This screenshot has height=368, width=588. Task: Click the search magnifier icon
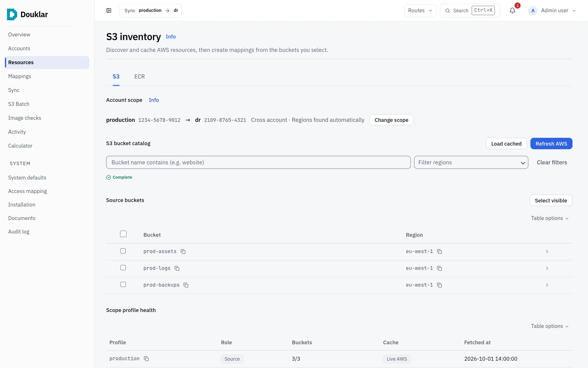[x=447, y=10]
